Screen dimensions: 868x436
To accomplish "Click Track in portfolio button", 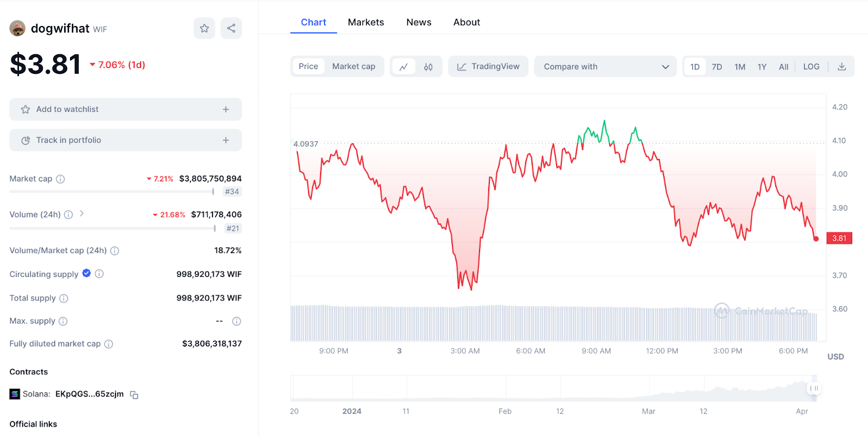I will [x=125, y=140].
